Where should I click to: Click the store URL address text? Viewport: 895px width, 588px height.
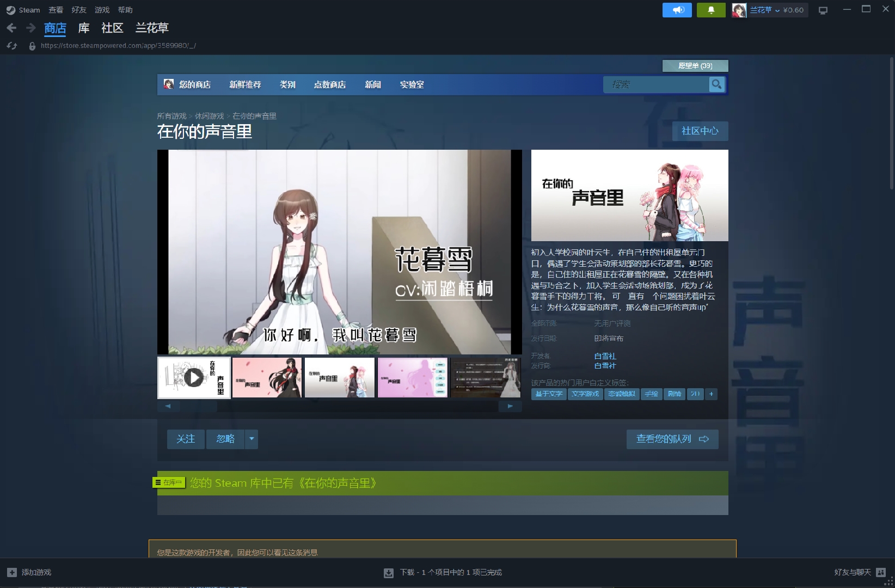(x=118, y=46)
